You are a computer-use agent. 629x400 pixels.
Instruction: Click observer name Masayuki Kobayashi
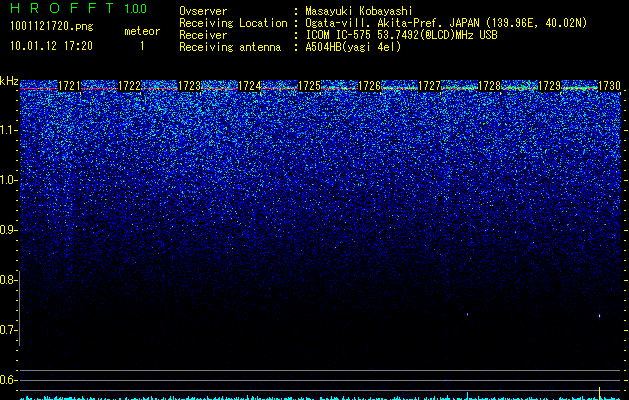tap(359, 11)
